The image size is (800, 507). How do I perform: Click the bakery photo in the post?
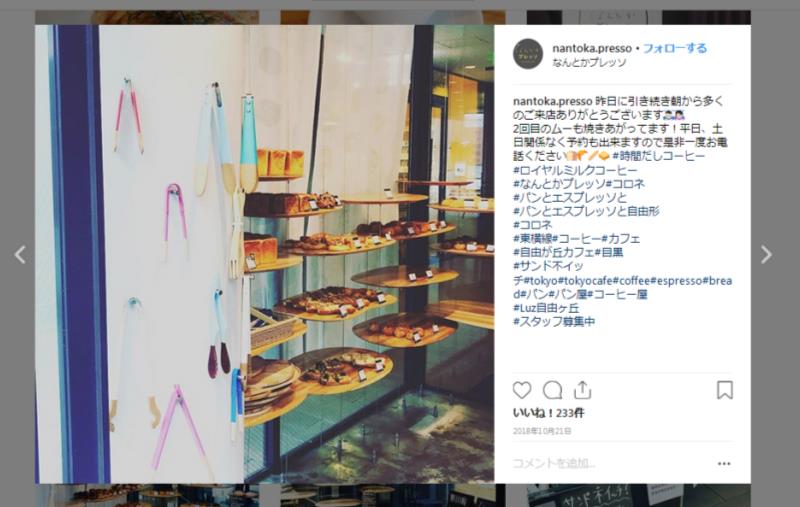tap(264, 254)
